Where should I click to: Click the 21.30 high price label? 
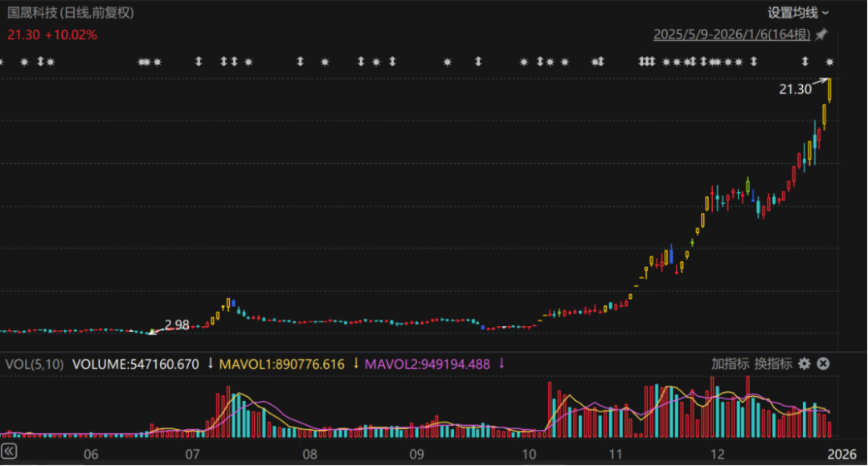point(795,89)
